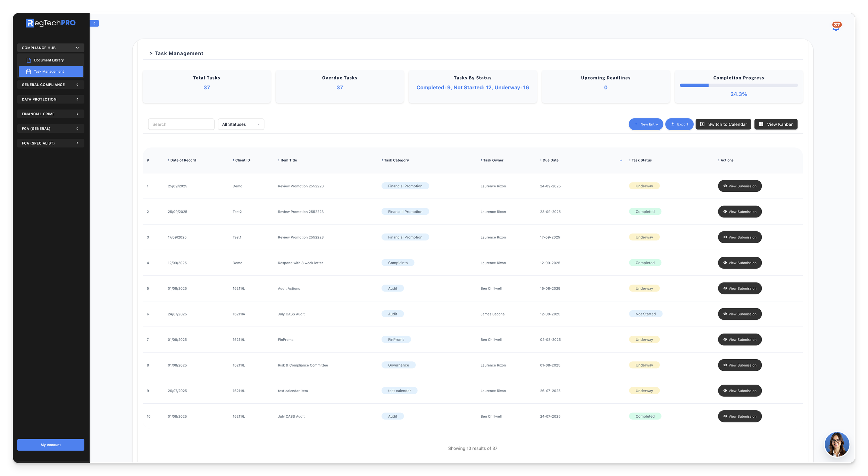Image resolution: width=868 pixels, height=476 pixels.
Task: Click the Due Date descending sort arrow
Action: pyautogui.click(x=620, y=160)
